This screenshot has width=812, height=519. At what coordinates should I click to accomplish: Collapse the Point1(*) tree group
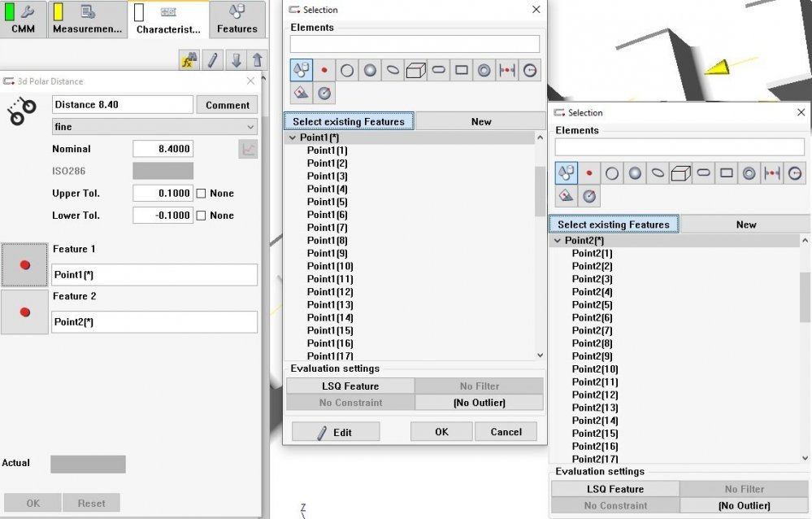point(293,137)
